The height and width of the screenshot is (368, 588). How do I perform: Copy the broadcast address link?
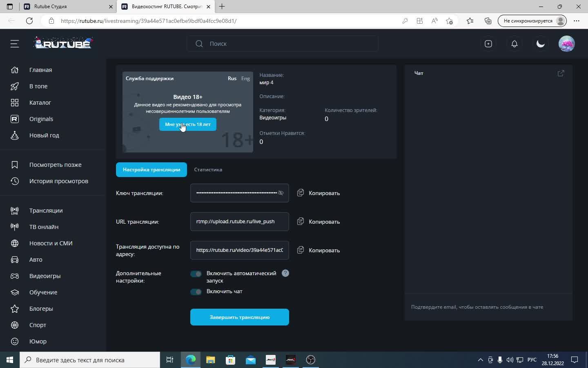[x=318, y=250]
